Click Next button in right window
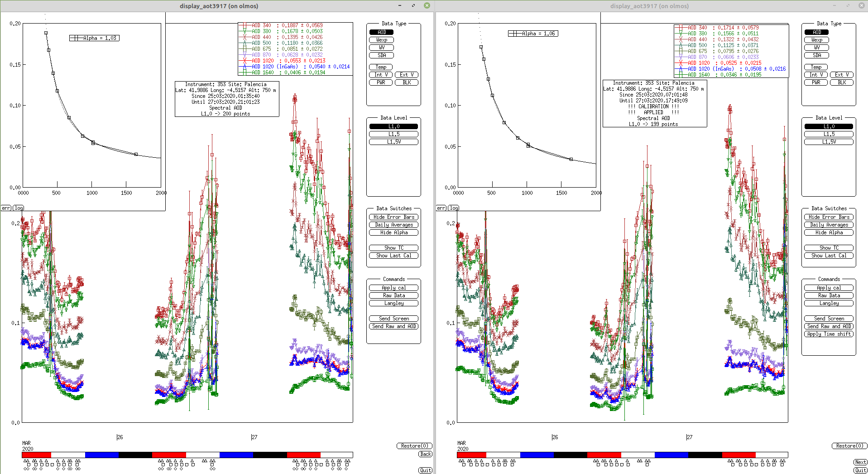 point(860,462)
